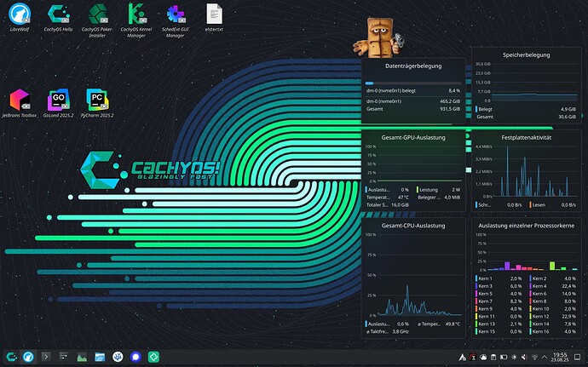Screen dimensions: 588x367
Task: Expand hidden system tray icons arrow
Action: click(545, 358)
